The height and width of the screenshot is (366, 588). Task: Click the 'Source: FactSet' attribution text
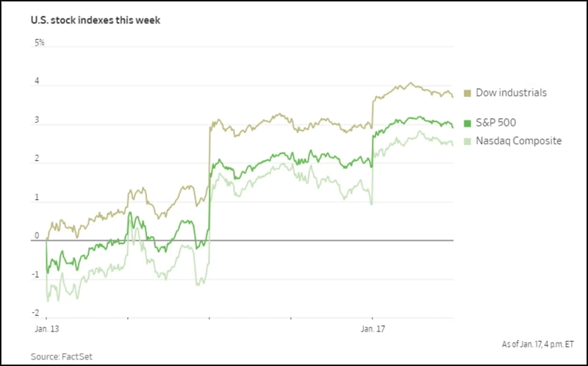pos(62,356)
